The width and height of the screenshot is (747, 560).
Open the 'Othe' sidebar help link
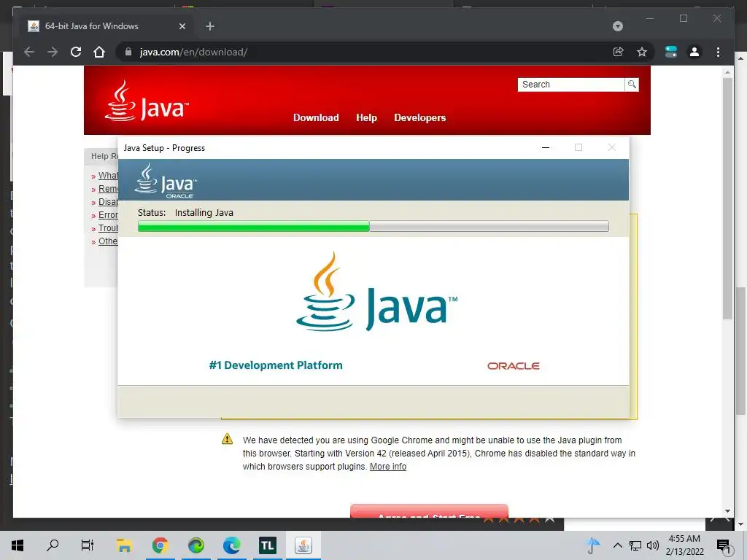[108, 241]
